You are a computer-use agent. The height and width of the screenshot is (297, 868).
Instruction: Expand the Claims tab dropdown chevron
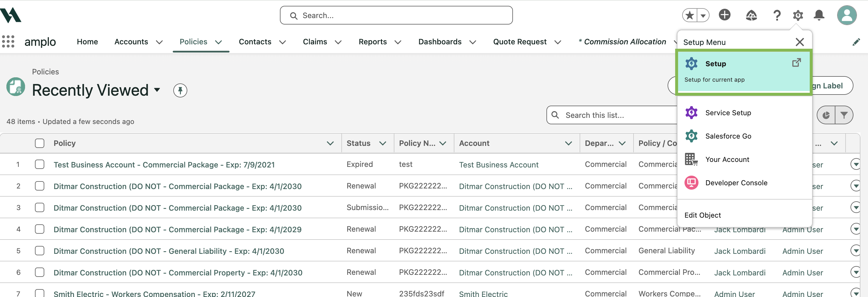338,42
